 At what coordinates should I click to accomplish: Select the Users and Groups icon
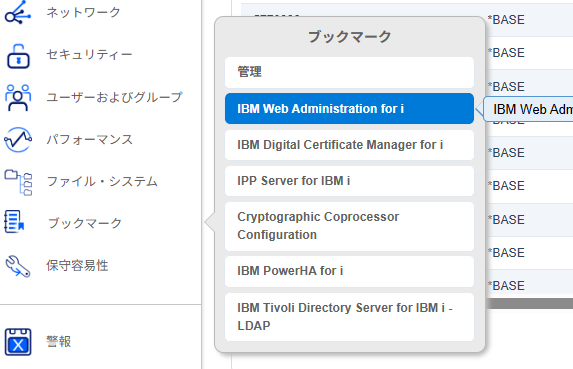[x=18, y=98]
